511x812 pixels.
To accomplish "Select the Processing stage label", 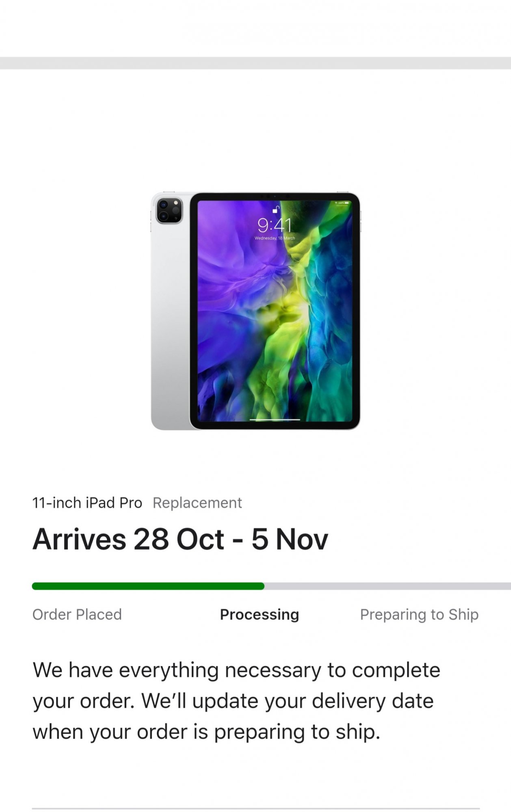I will pos(260,615).
